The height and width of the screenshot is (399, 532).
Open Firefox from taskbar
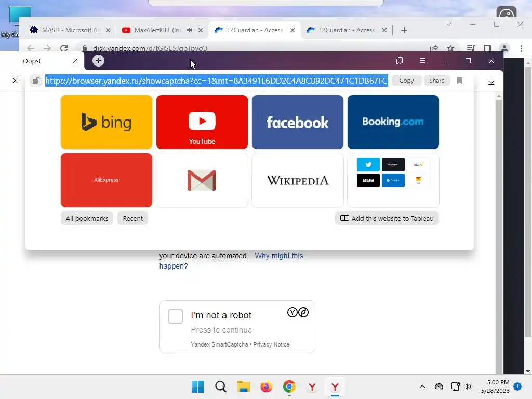tap(267, 387)
